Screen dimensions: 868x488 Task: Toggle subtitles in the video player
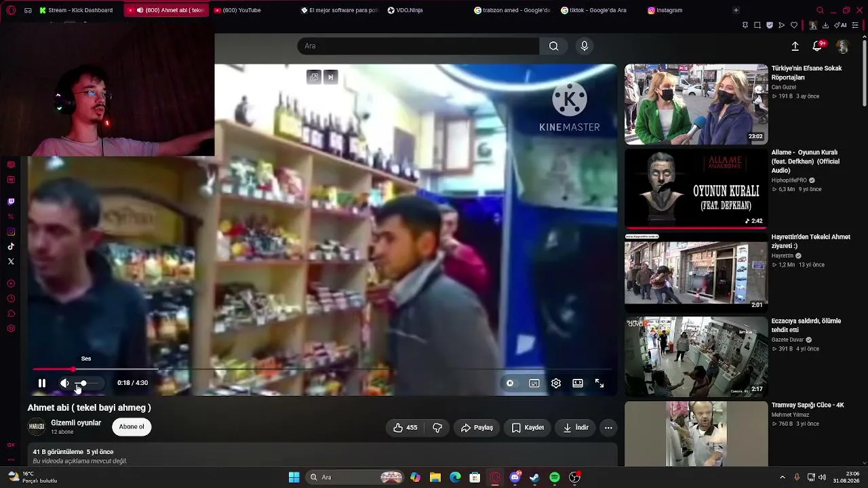click(534, 383)
